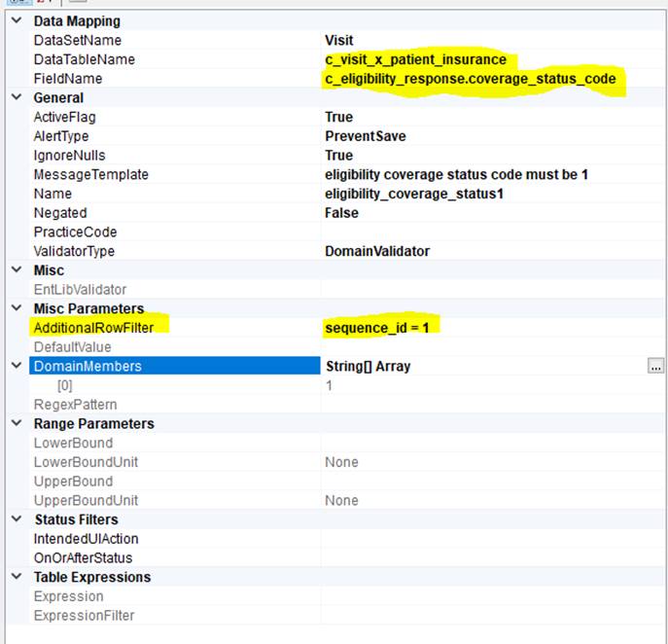The width and height of the screenshot is (668, 644).
Task: Open the DomainMembers ellipsis editor button
Action: tap(655, 367)
